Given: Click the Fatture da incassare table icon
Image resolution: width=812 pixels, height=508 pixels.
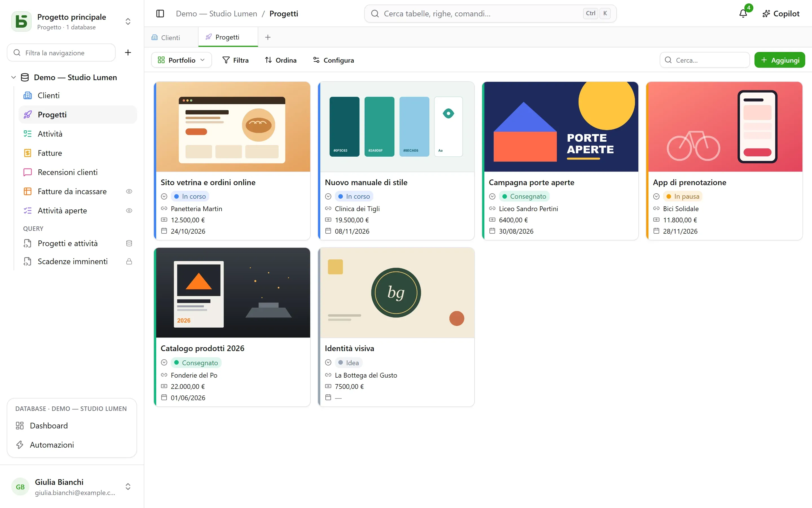Looking at the screenshot, I should pos(28,191).
